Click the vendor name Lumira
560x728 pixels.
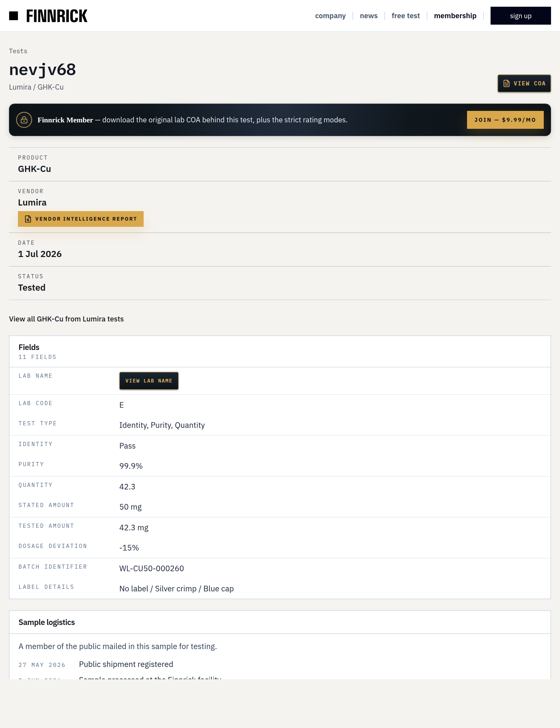(x=32, y=203)
